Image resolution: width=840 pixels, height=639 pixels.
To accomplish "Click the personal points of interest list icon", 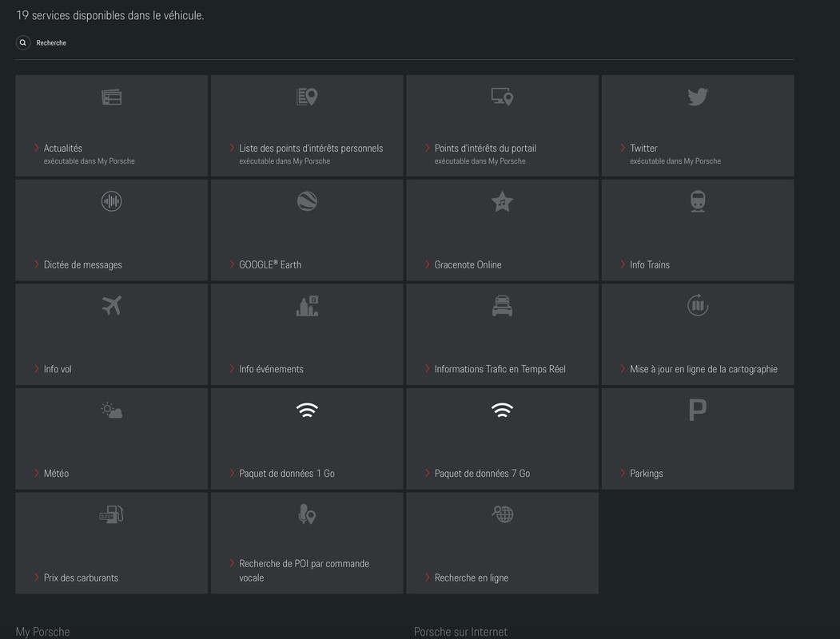I will (307, 97).
